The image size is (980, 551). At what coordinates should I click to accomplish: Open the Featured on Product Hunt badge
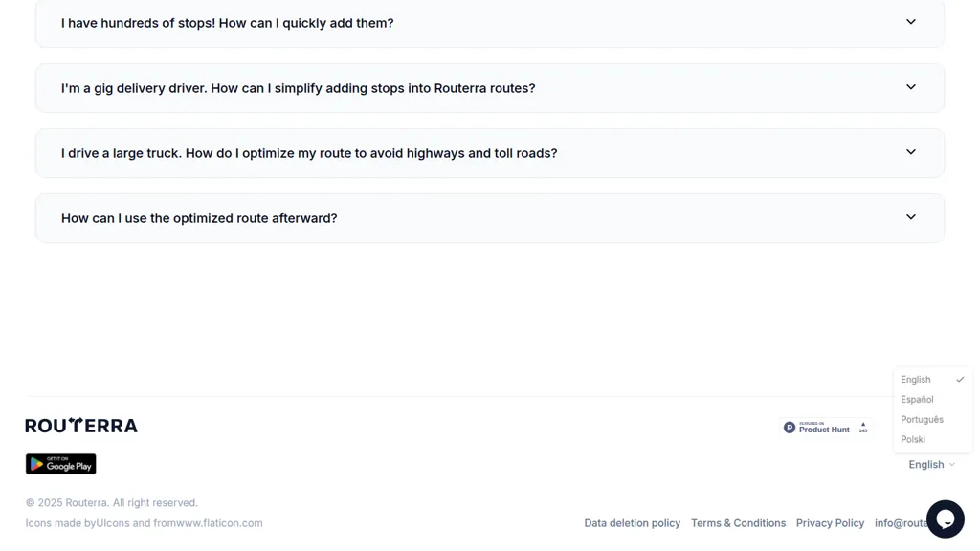tap(826, 428)
